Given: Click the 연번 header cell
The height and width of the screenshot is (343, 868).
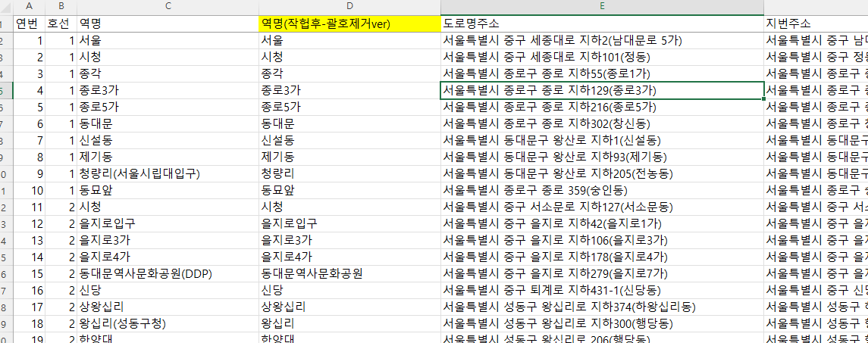Looking at the screenshot, I should 30,23.
